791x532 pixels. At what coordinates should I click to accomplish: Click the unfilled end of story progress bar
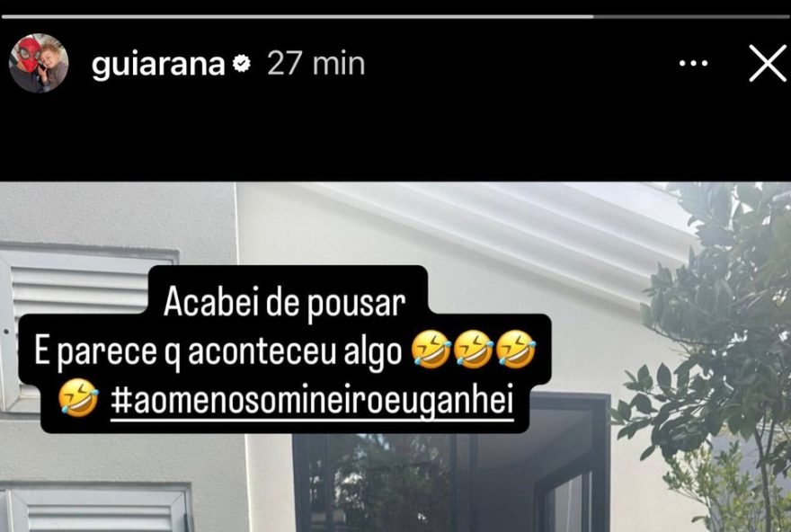point(691,17)
